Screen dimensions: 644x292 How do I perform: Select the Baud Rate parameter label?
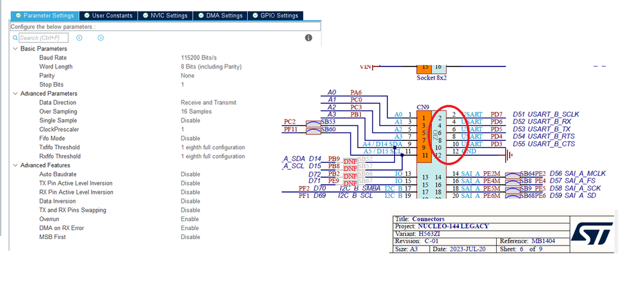click(53, 57)
